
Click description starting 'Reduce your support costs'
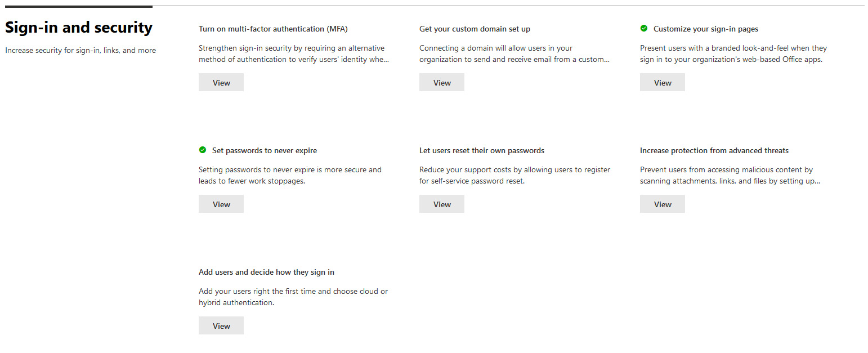[x=514, y=175]
